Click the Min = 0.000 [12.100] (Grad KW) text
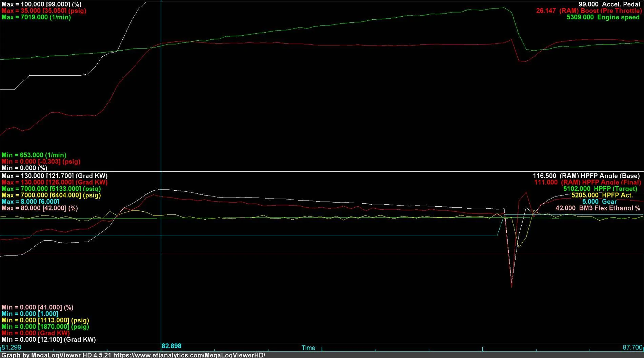The image size is (644, 358). [48, 340]
